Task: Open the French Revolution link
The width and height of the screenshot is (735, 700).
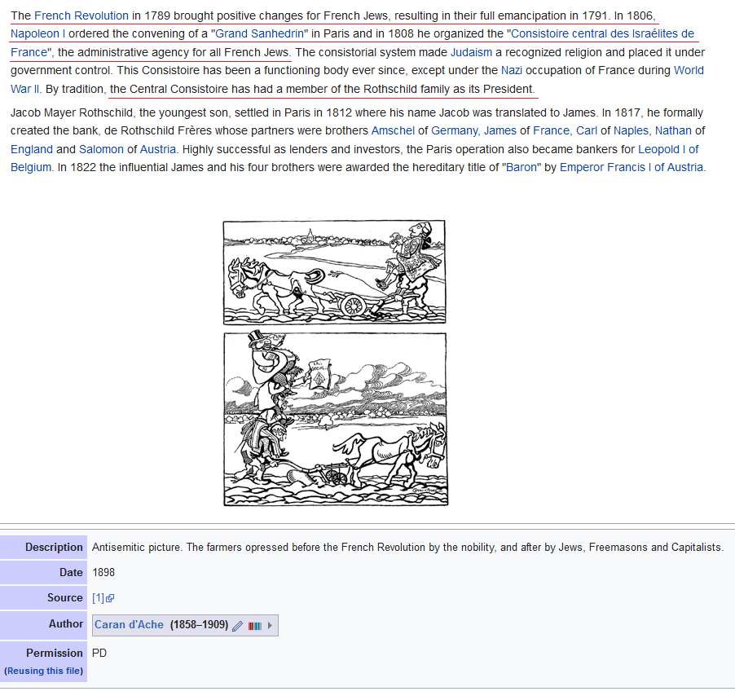Action: pos(81,15)
